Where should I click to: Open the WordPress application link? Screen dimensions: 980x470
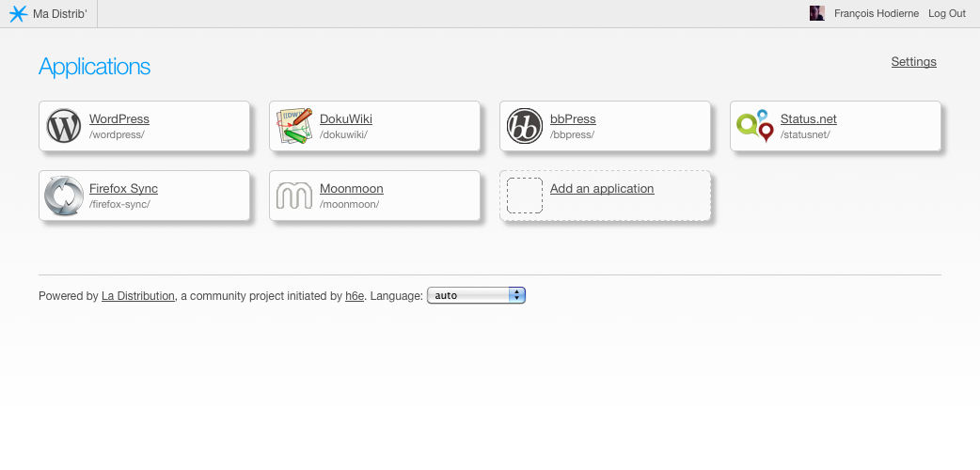(119, 119)
